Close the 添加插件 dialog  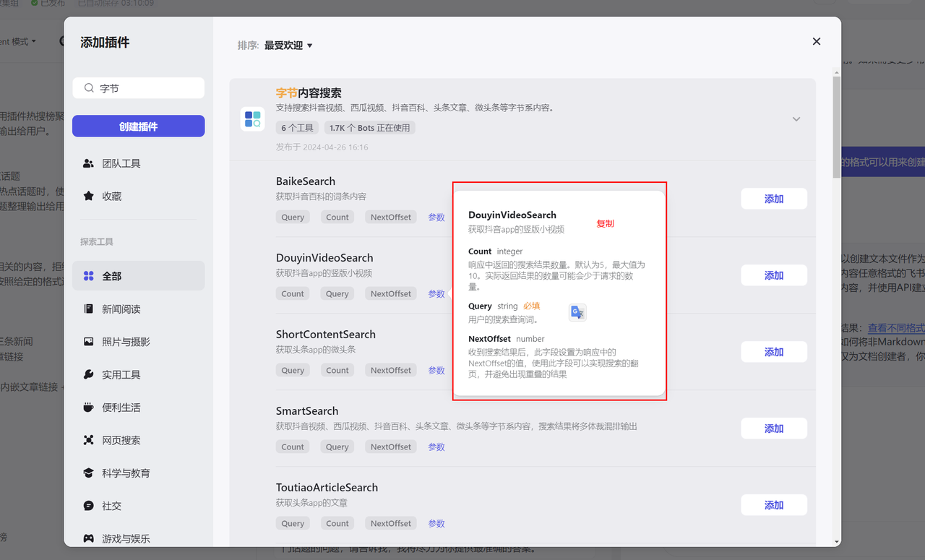817,41
